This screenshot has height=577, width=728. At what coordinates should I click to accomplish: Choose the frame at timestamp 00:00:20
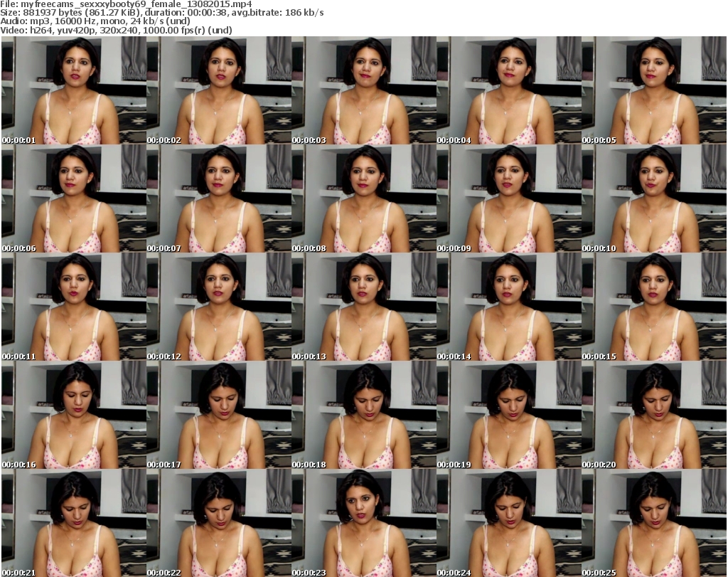654,415
